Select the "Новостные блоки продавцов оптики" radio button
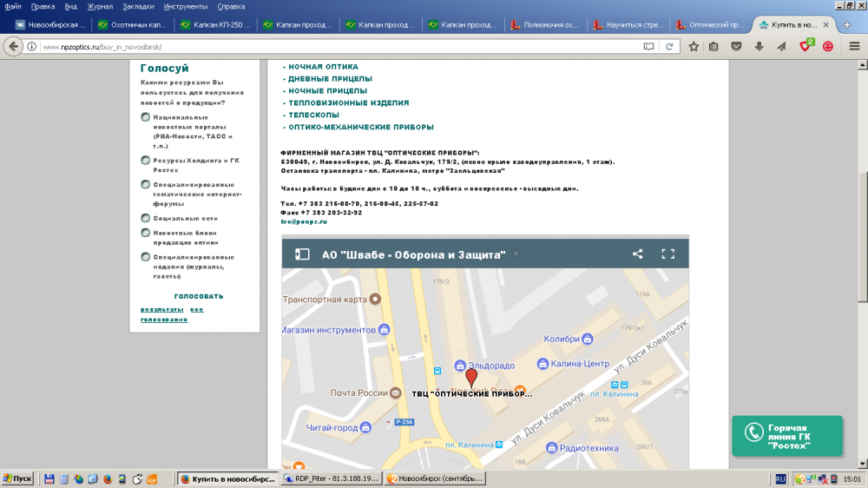Screen dimensions: 868x488 [x=145, y=233]
